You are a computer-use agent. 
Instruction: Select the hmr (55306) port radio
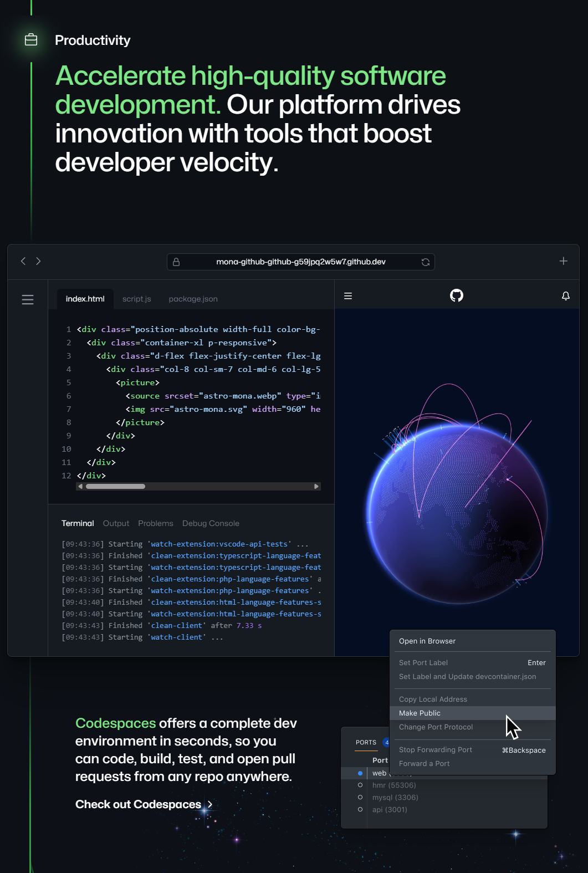pos(360,785)
